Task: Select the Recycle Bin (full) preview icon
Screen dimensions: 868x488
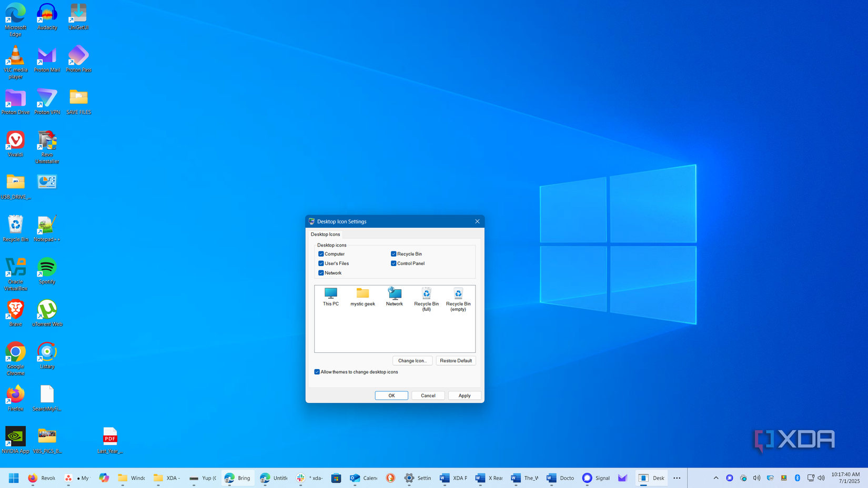Action: pos(426,294)
